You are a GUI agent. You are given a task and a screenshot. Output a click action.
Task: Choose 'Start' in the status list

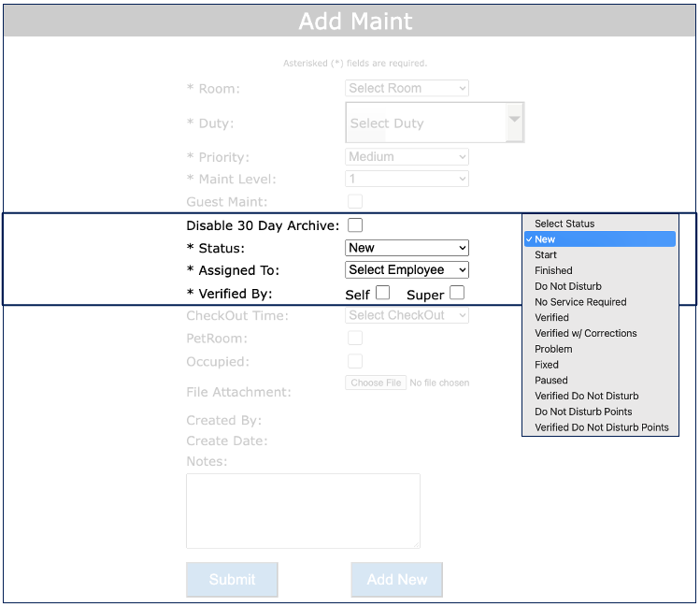(x=546, y=255)
